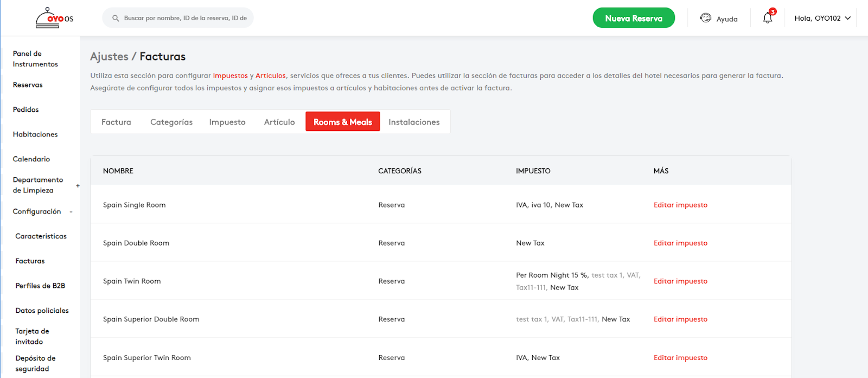The height and width of the screenshot is (378, 868).
Task: Switch to the Impuesto tab
Action: [x=227, y=122]
